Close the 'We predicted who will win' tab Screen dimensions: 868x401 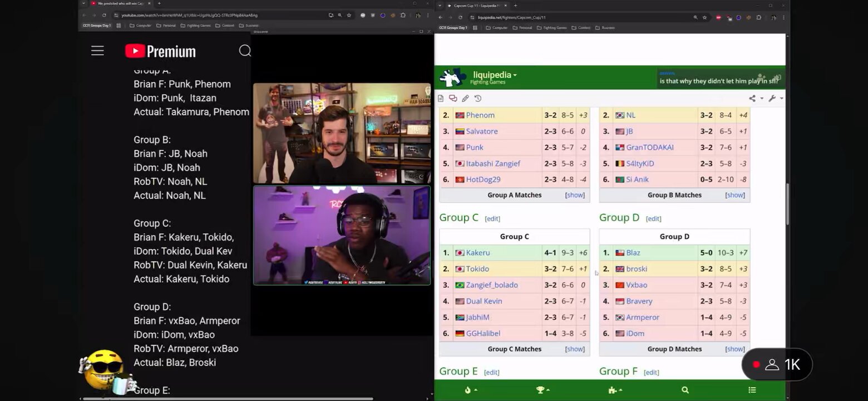[x=149, y=3]
